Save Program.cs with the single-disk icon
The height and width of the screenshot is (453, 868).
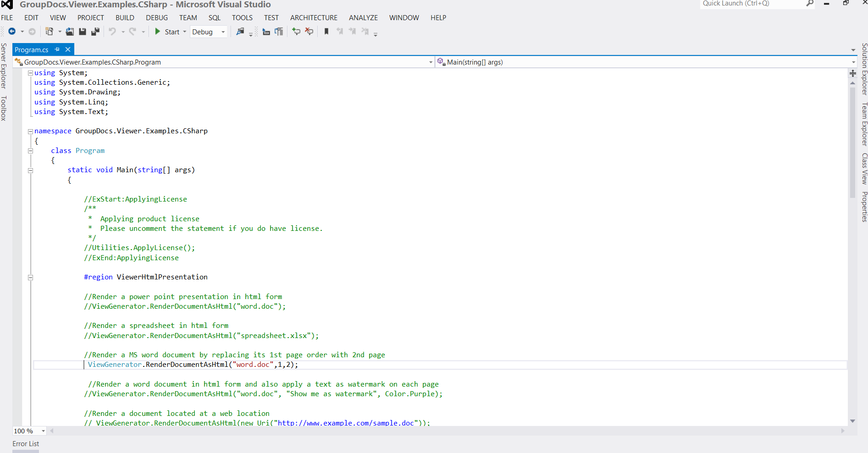coord(83,32)
